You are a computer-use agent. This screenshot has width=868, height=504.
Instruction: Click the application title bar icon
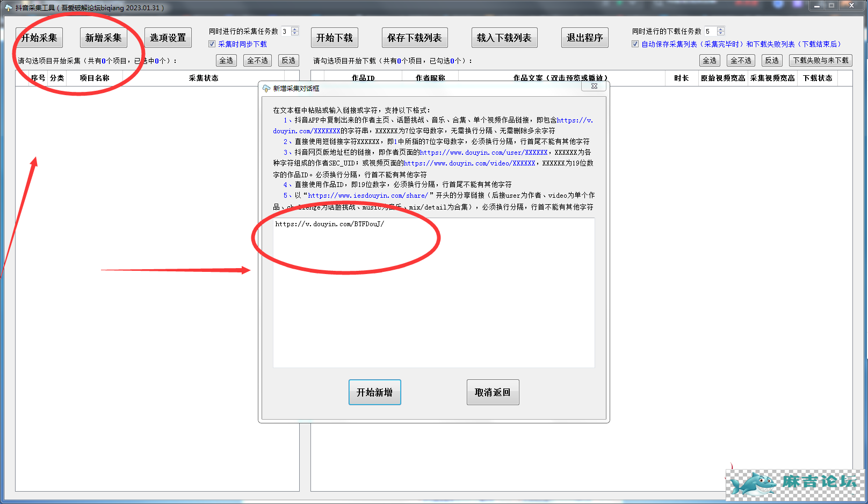click(8, 8)
